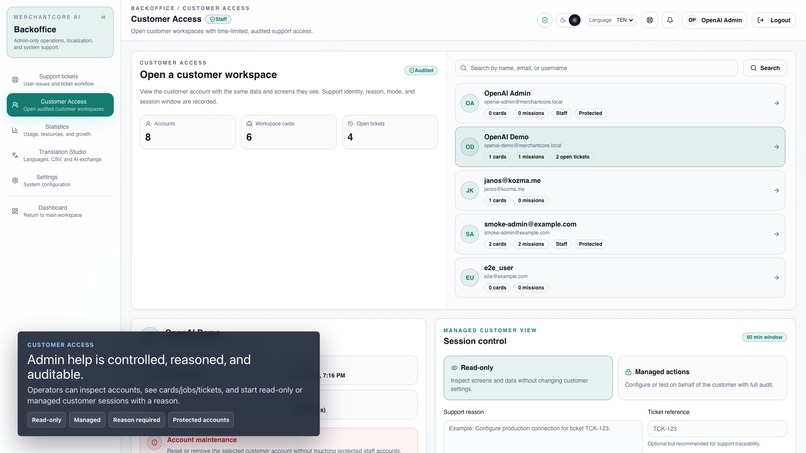The image size is (806, 453).
Task: Open Translation Studio in the sidebar
Action: coord(60,155)
